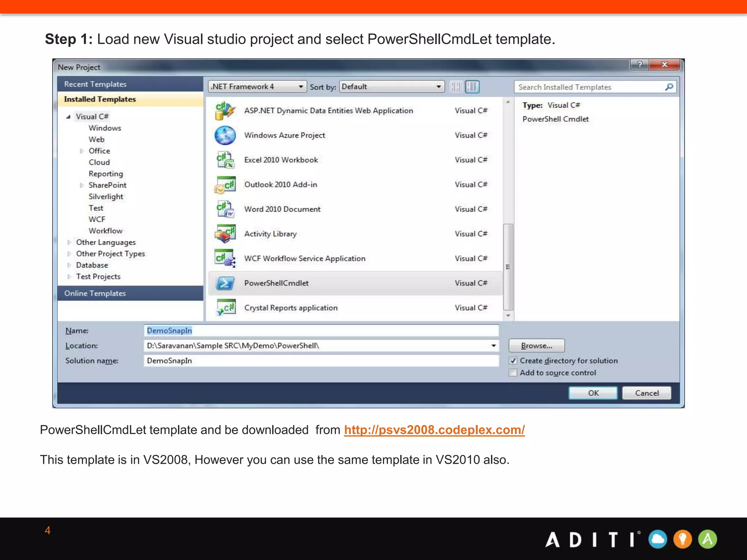Click the OK button
The height and width of the screenshot is (560, 747).
pyautogui.click(x=593, y=393)
